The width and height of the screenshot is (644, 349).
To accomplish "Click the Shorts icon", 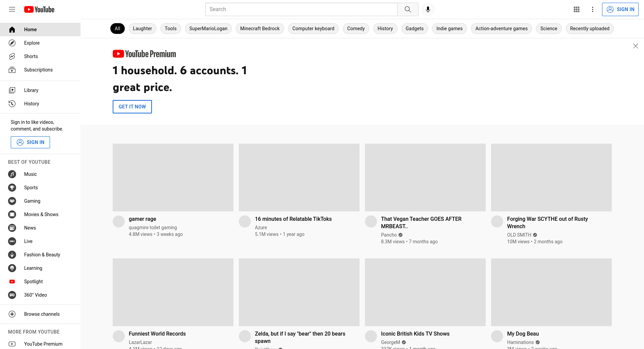I will pos(12,56).
